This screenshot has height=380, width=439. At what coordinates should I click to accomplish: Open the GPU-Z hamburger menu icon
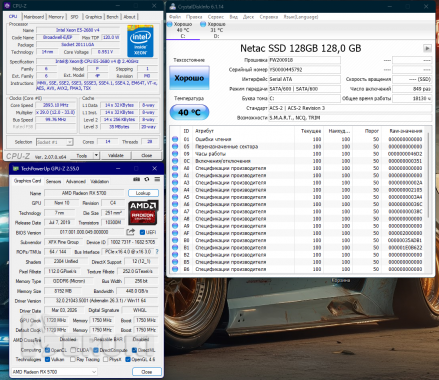click(x=157, y=179)
